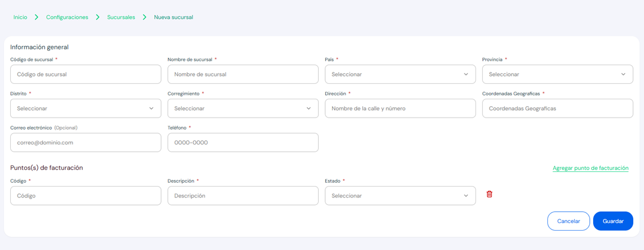Expand the Distrito selector
644x250 pixels.
tap(86, 108)
